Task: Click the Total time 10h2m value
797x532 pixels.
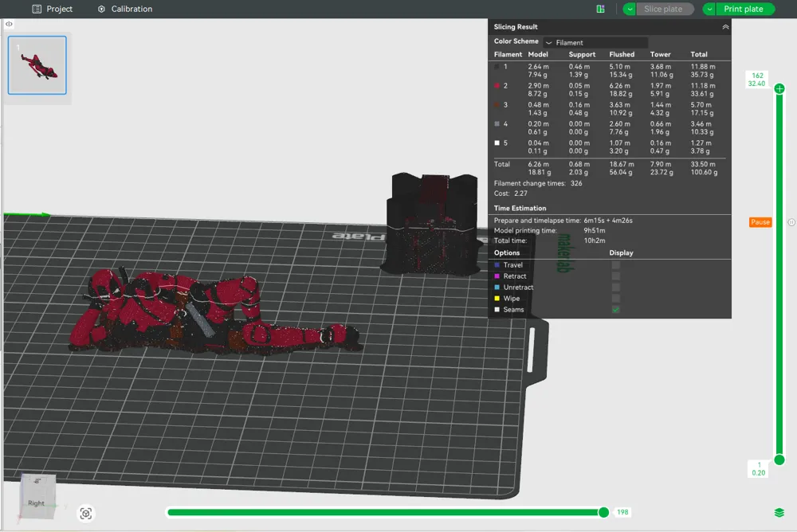Action: click(595, 241)
